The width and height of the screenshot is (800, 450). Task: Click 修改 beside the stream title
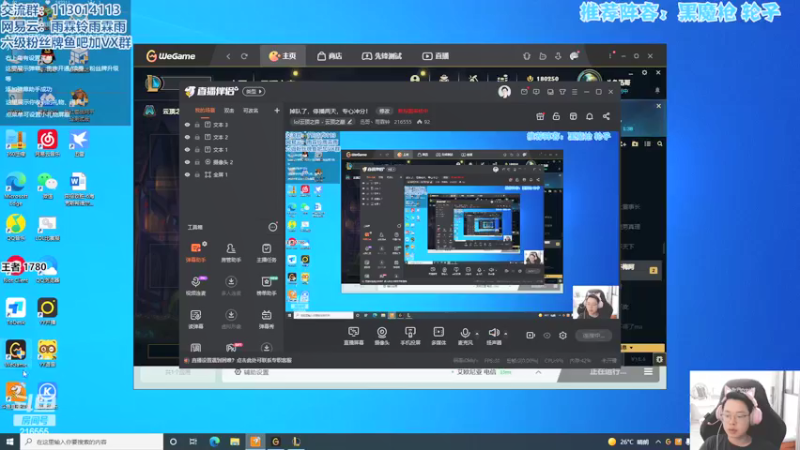(384, 111)
